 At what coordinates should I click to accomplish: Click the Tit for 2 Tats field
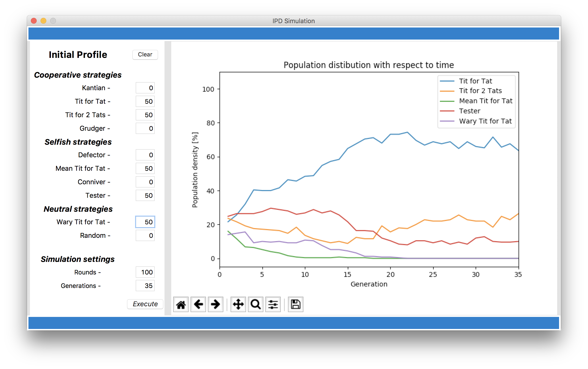tap(145, 115)
